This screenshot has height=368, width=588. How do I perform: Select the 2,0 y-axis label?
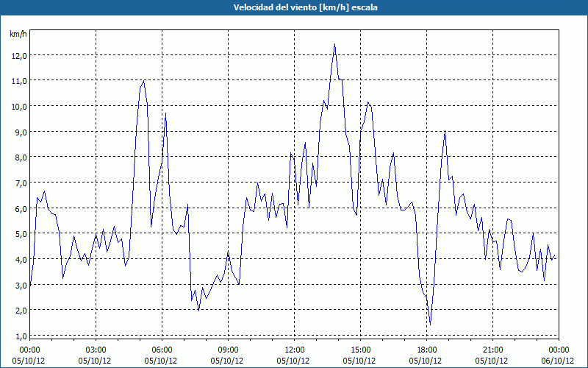pos(21,311)
